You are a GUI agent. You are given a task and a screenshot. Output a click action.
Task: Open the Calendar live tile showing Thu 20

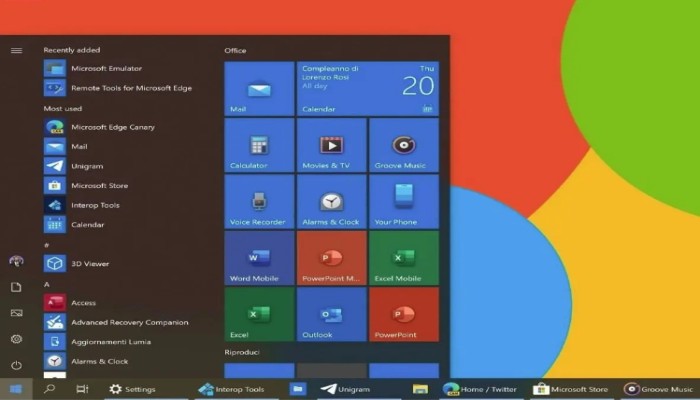[x=368, y=88]
